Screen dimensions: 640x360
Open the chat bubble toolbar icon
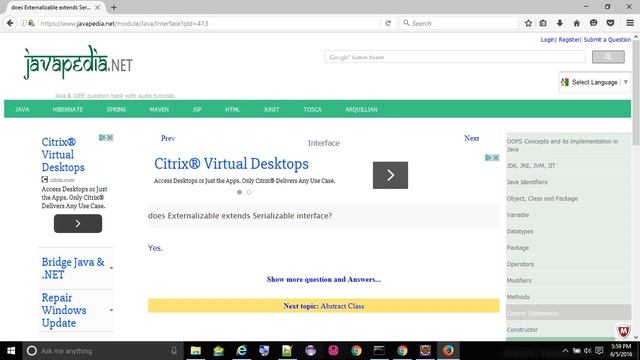coord(593,23)
